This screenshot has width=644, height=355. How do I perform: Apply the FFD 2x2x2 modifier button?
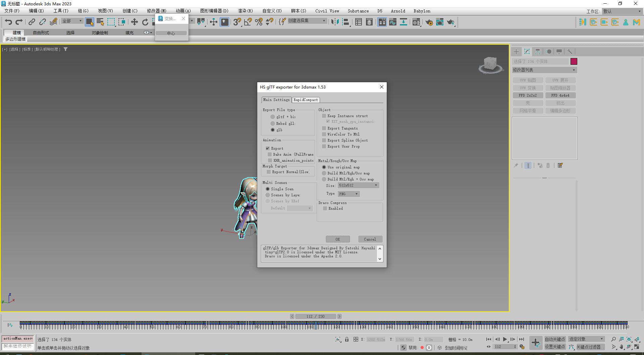(x=528, y=95)
